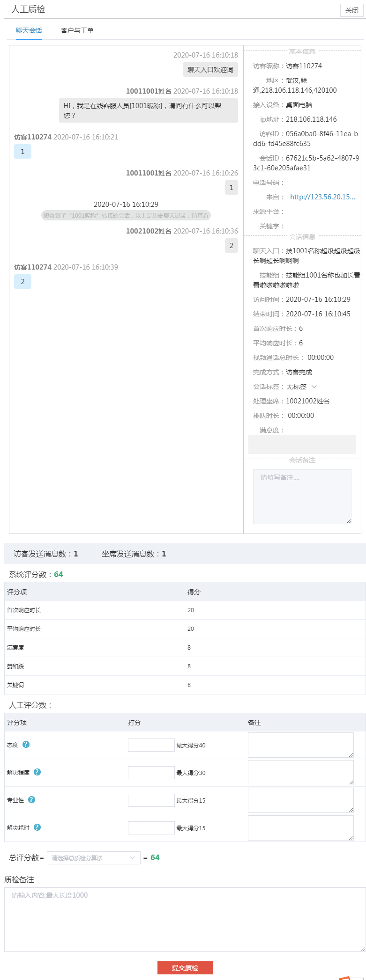Click 处理坐席 10021002姓名 value
The height and width of the screenshot is (980, 366).
[x=308, y=401]
